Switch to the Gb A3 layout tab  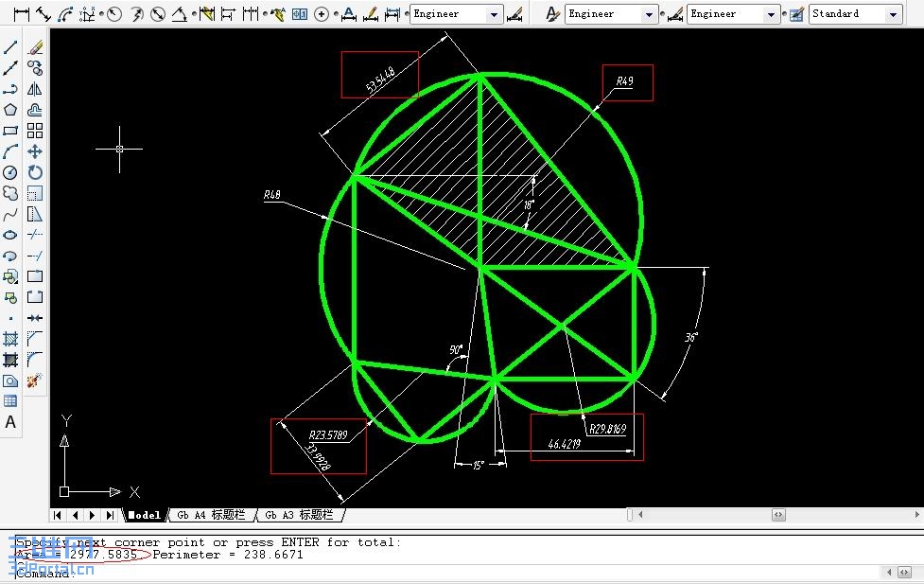pos(300,515)
